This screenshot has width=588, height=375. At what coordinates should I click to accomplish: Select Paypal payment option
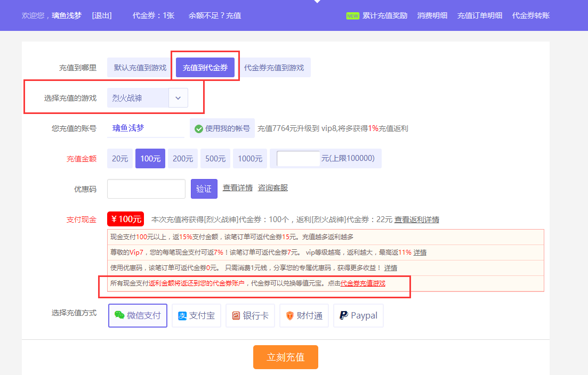358,315
